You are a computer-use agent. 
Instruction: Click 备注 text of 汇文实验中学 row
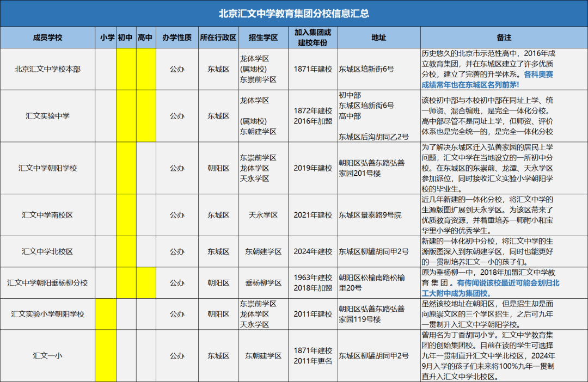click(x=487, y=116)
